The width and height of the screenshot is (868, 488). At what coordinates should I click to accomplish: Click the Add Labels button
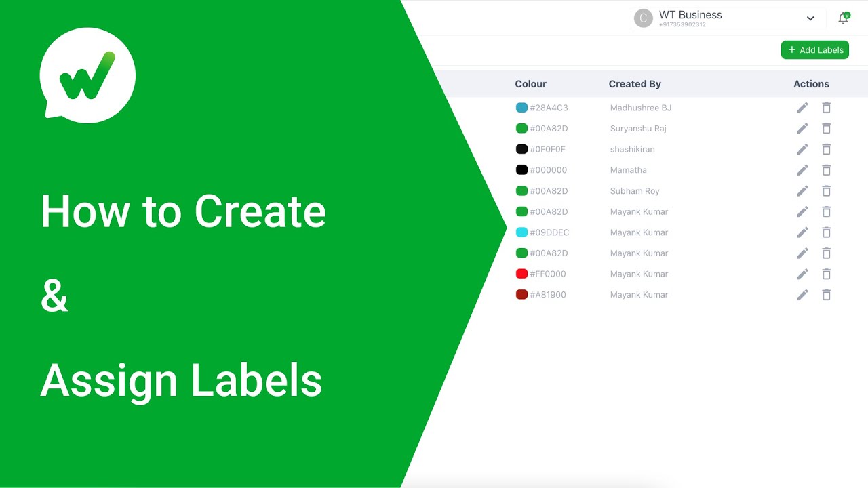815,50
